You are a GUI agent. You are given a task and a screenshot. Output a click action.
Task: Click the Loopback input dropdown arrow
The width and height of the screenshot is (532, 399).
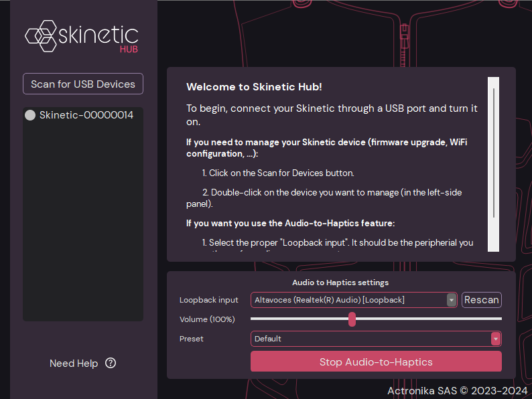[x=451, y=300]
